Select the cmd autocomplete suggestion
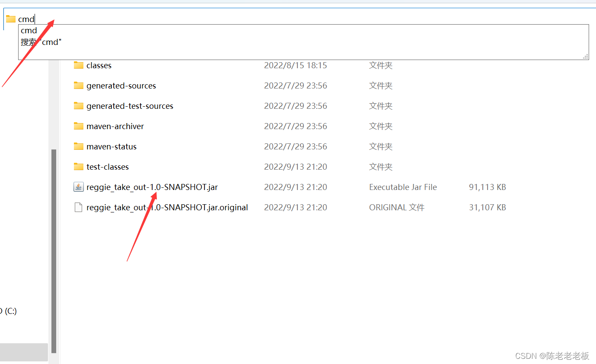The image size is (596, 364). 29,31
